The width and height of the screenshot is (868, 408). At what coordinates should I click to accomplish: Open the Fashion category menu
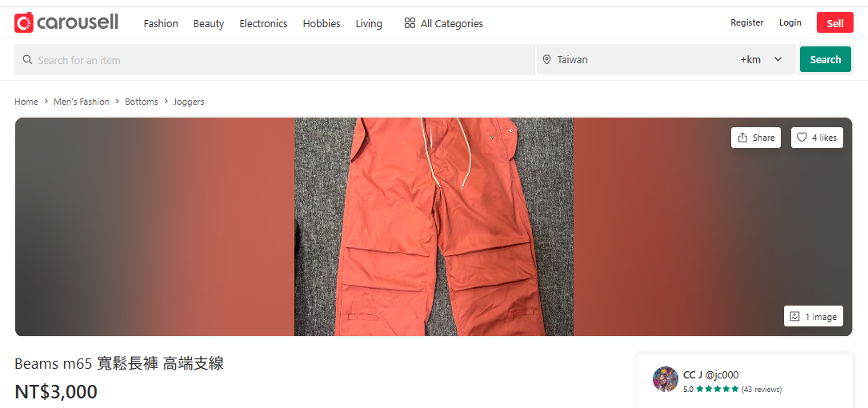click(161, 23)
